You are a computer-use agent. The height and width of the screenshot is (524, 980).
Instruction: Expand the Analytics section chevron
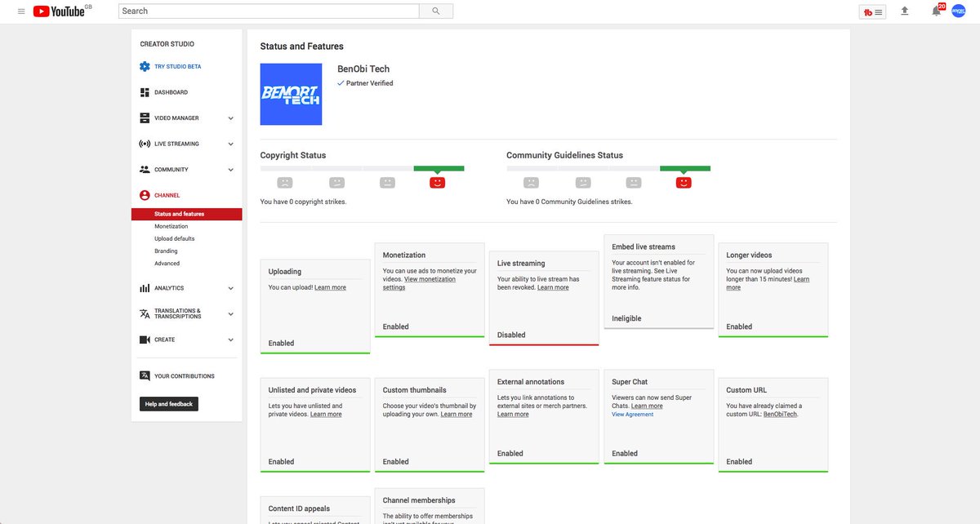230,288
